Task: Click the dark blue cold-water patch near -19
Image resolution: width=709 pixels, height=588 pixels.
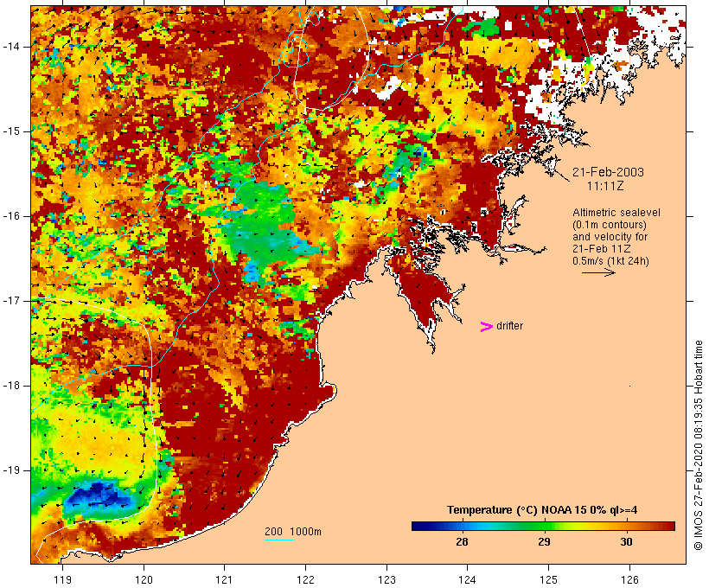Action: pyautogui.click(x=99, y=497)
